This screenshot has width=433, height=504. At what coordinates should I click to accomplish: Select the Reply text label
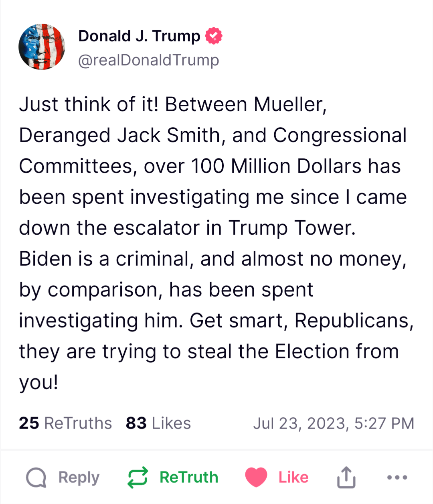(79, 478)
